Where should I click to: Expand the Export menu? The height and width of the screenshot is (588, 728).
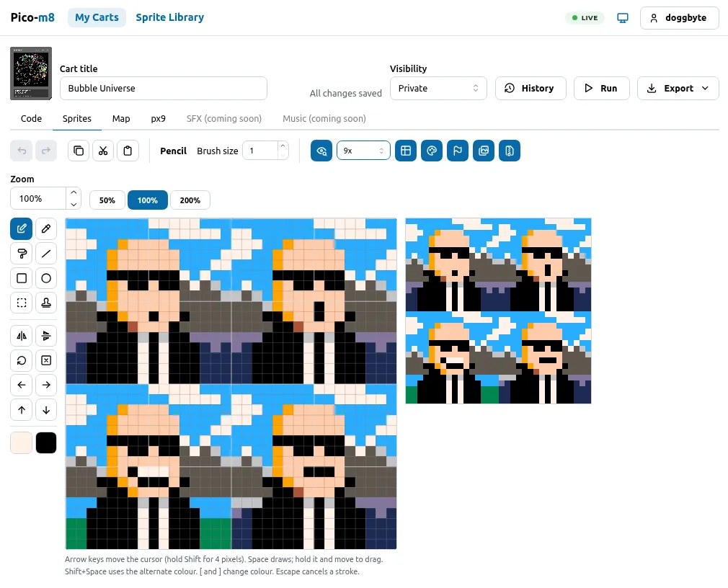coord(678,88)
